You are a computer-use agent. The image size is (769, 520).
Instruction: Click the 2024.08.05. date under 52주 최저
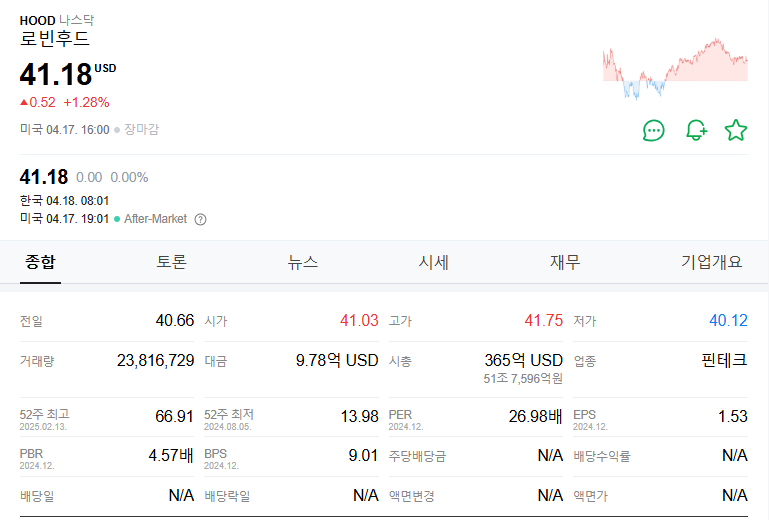pos(228,427)
